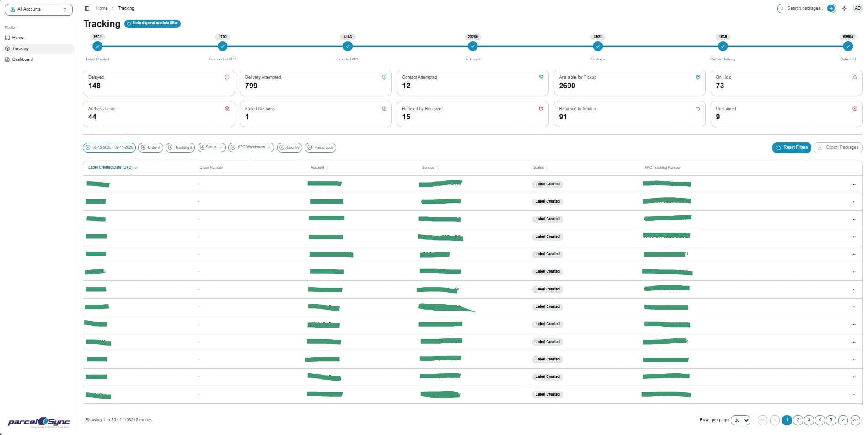Open the date range filter 08-12-2025
The image size is (868, 435).
109,147
